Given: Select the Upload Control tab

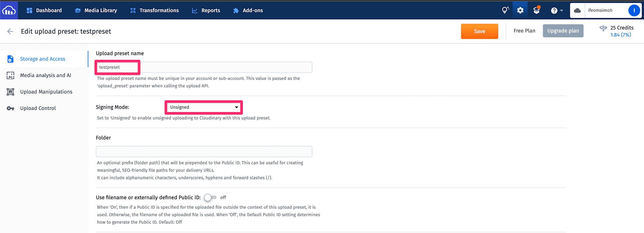Looking at the screenshot, I should coord(44,108).
